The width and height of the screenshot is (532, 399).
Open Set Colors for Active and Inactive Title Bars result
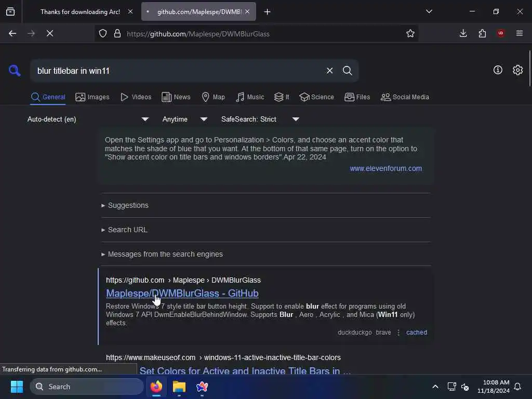(245, 370)
